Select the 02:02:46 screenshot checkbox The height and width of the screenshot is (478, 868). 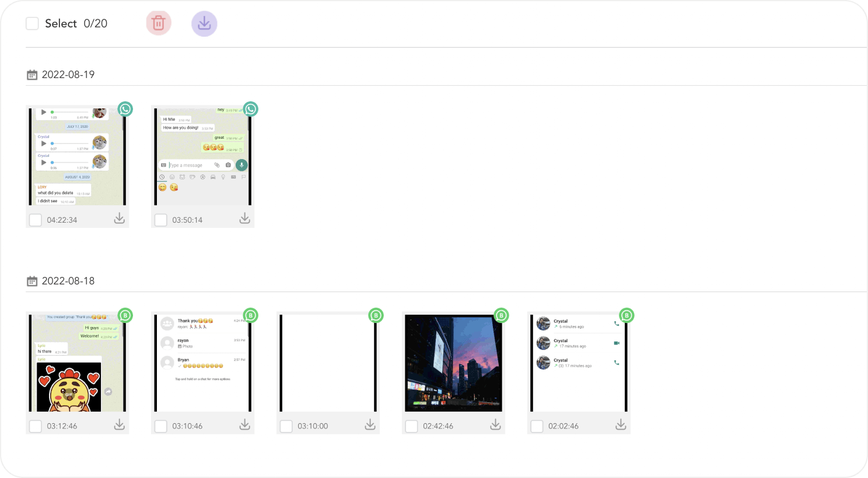[537, 426]
